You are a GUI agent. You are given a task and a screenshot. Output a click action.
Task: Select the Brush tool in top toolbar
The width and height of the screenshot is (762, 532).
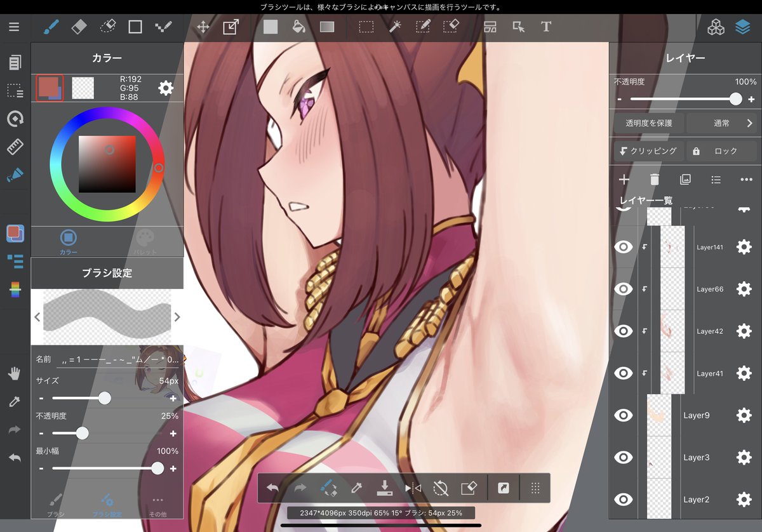[x=50, y=27]
